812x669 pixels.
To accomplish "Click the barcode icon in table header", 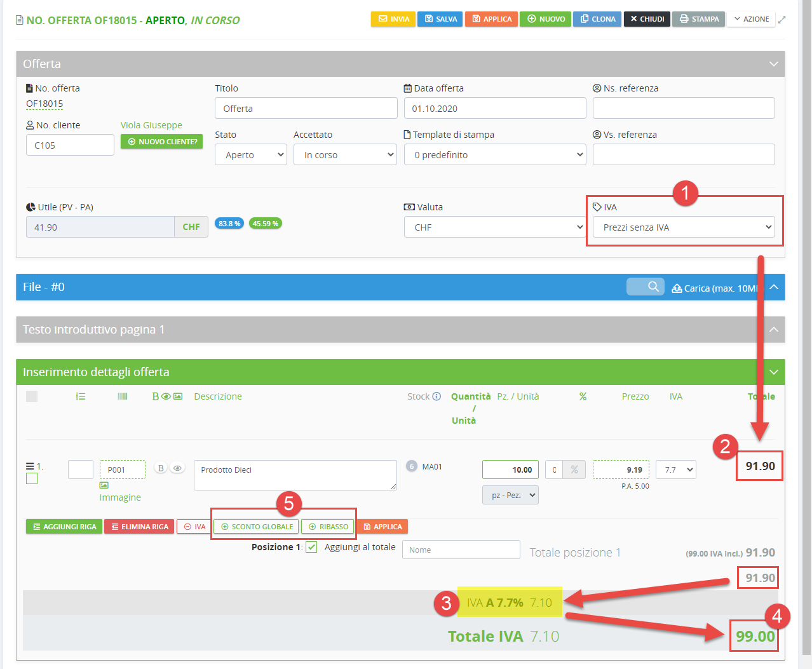I will tap(123, 396).
